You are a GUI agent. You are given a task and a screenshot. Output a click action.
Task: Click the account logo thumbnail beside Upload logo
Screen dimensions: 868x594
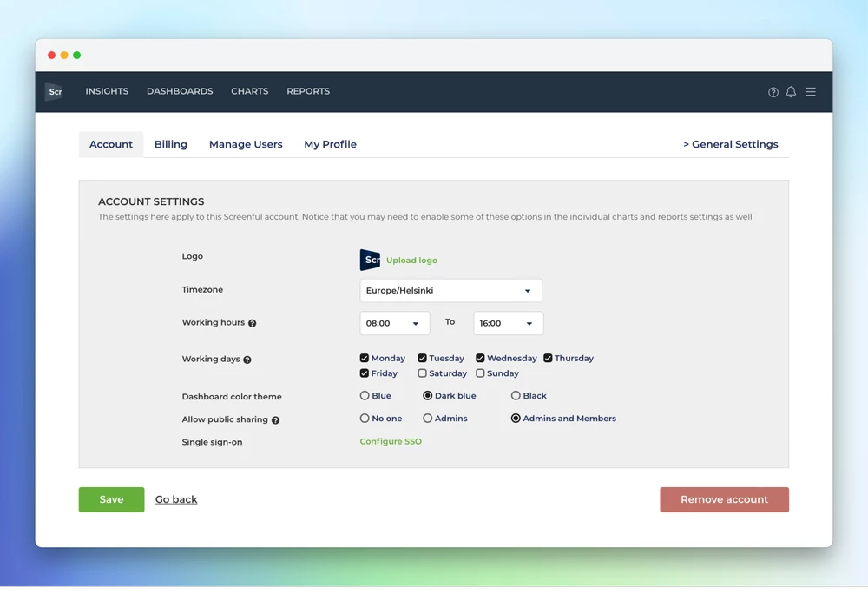coord(370,260)
